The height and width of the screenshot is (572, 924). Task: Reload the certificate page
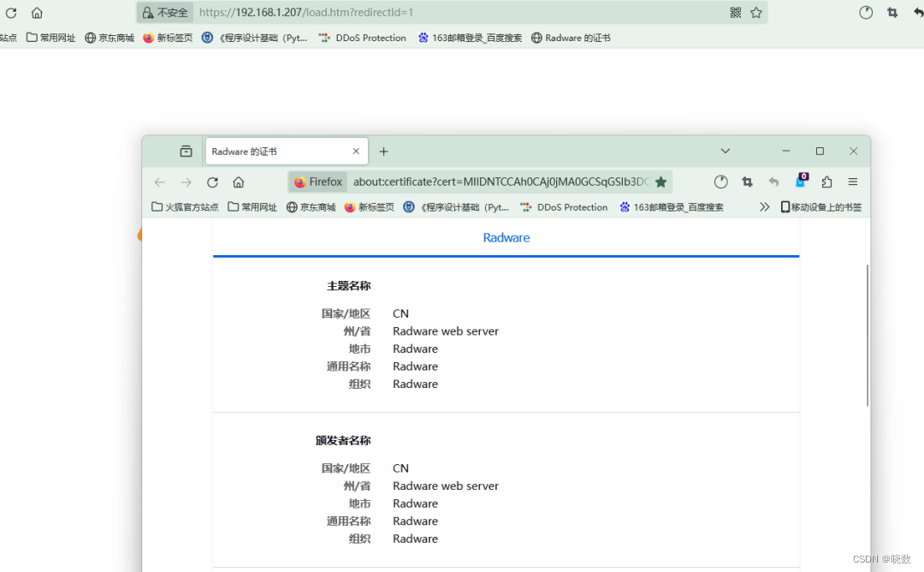pyautogui.click(x=213, y=182)
